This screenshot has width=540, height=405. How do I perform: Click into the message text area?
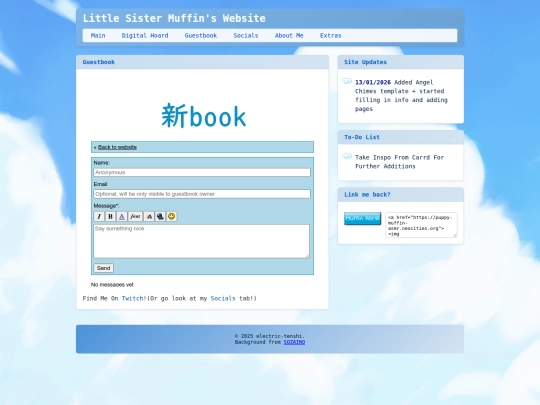(201, 241)
